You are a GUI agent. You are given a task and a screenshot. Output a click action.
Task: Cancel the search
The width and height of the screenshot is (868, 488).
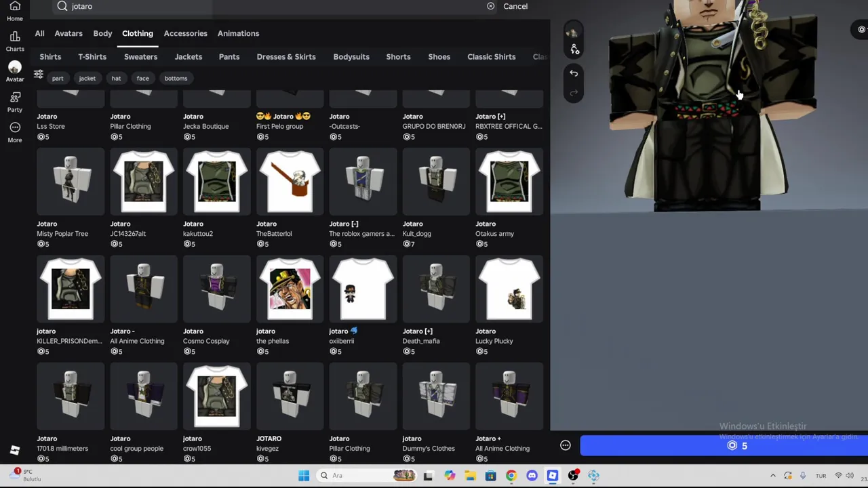point(515,6)
